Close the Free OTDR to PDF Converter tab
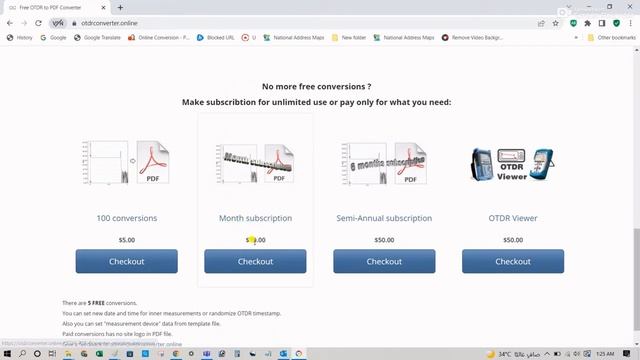 tap(103, 7)
